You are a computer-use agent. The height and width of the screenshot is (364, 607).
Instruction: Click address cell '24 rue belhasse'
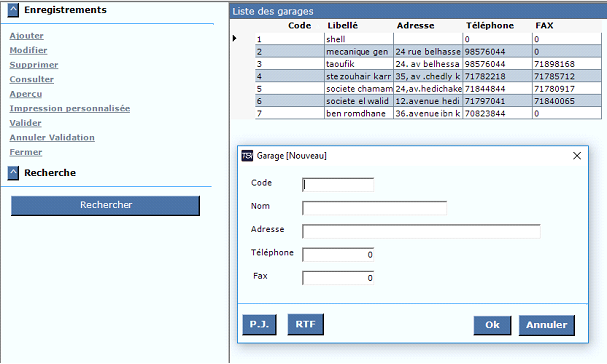point(428,52)
